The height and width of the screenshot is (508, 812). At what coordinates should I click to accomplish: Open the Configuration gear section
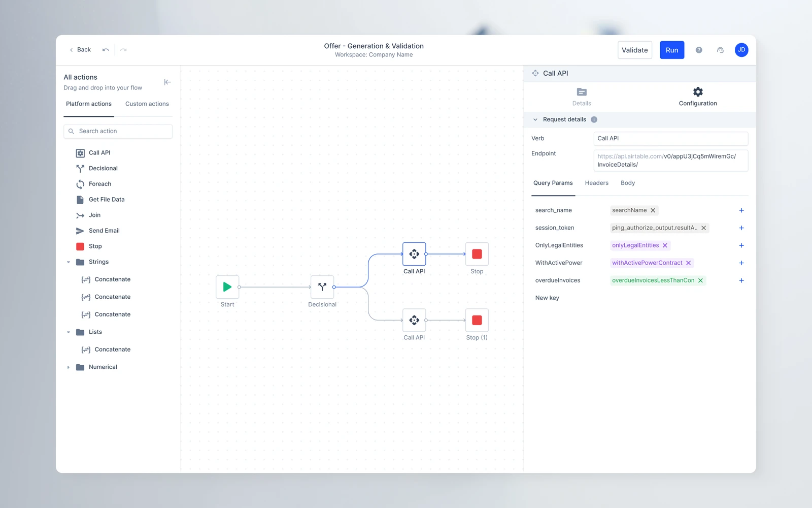[698, 96]
